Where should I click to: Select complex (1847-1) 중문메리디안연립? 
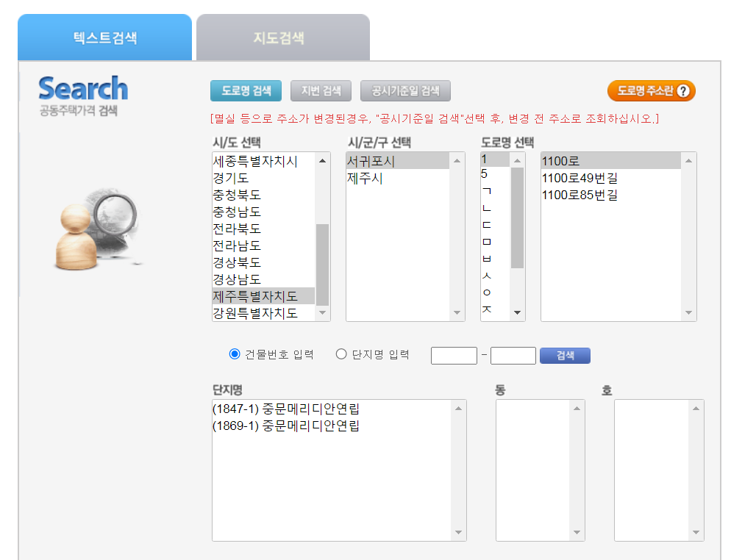332,409
